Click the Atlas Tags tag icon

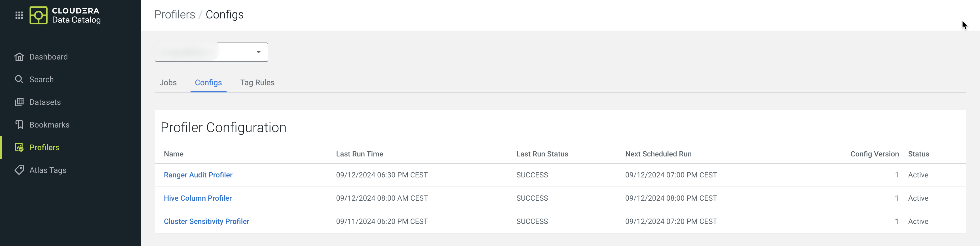(19, 170)
